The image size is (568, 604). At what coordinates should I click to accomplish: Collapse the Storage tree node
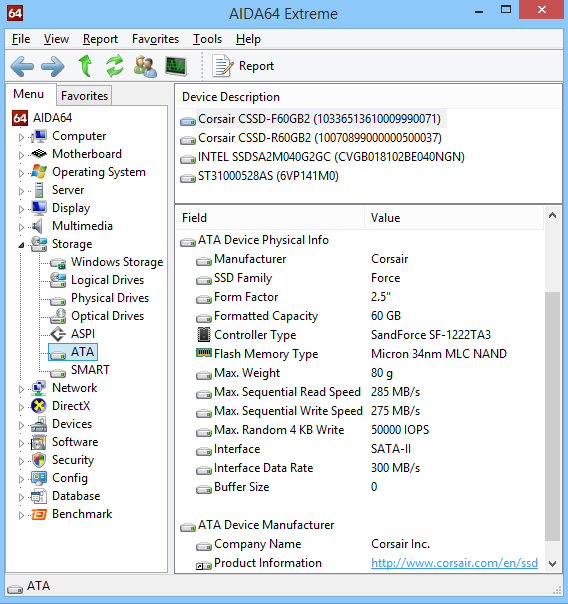point(22,245)
